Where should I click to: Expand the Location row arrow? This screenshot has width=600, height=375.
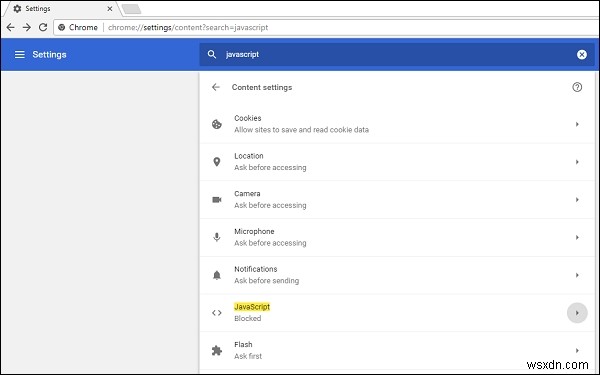577,162
